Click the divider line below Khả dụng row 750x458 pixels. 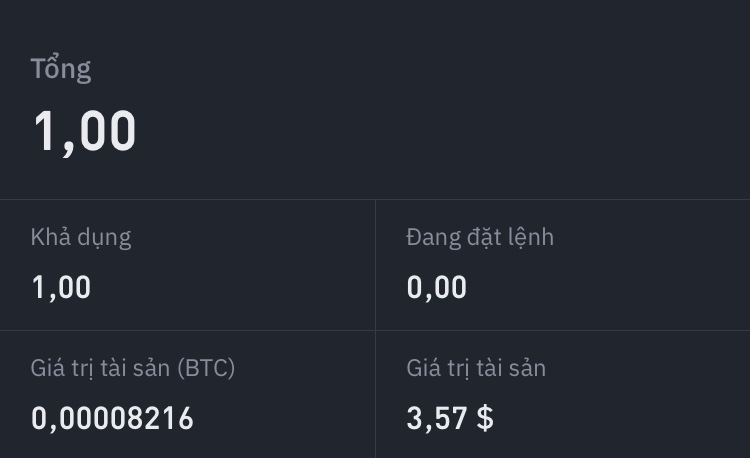(x=187, y=330)
